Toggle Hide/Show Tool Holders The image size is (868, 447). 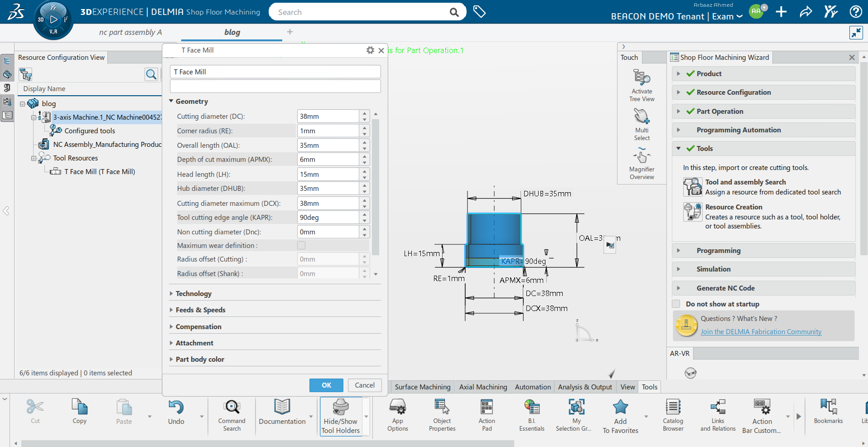click(x=341, y=416)
